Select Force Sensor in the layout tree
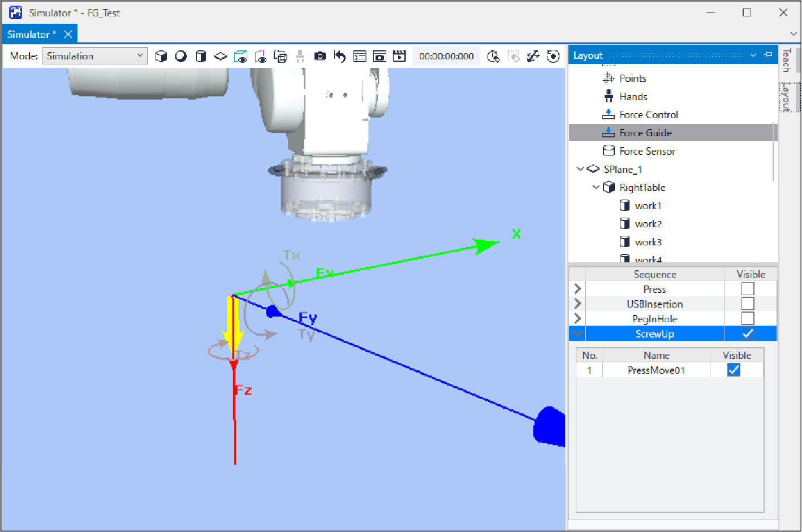 [x=647, y=151]
